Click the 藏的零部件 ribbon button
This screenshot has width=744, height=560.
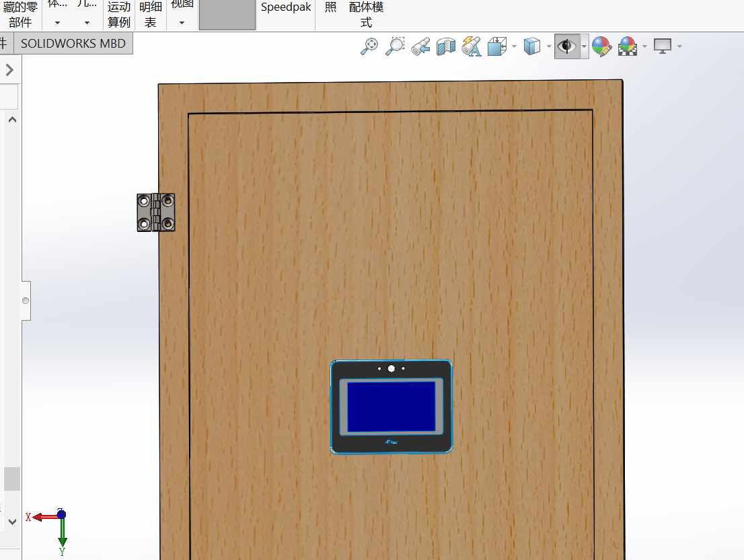tap(20, 15)
